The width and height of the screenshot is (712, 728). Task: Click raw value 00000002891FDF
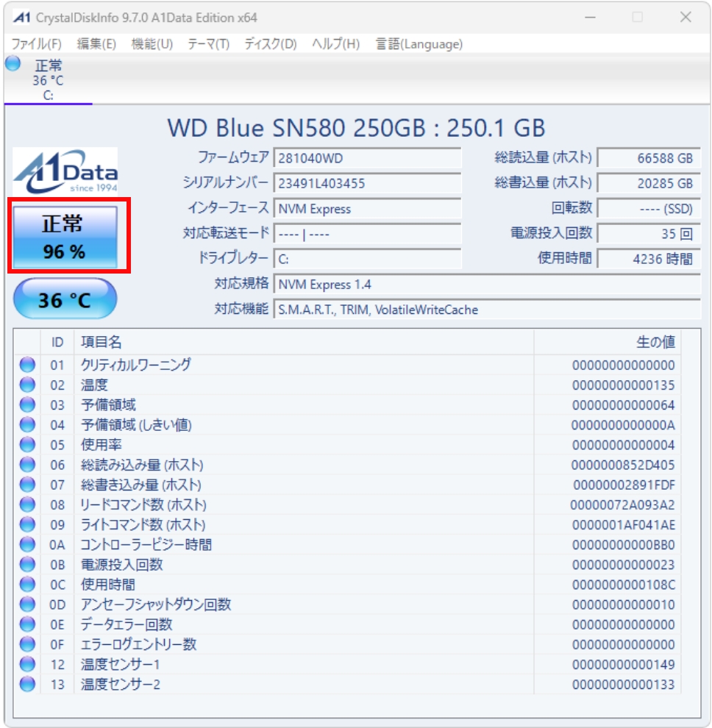click(x=624, y=485)
